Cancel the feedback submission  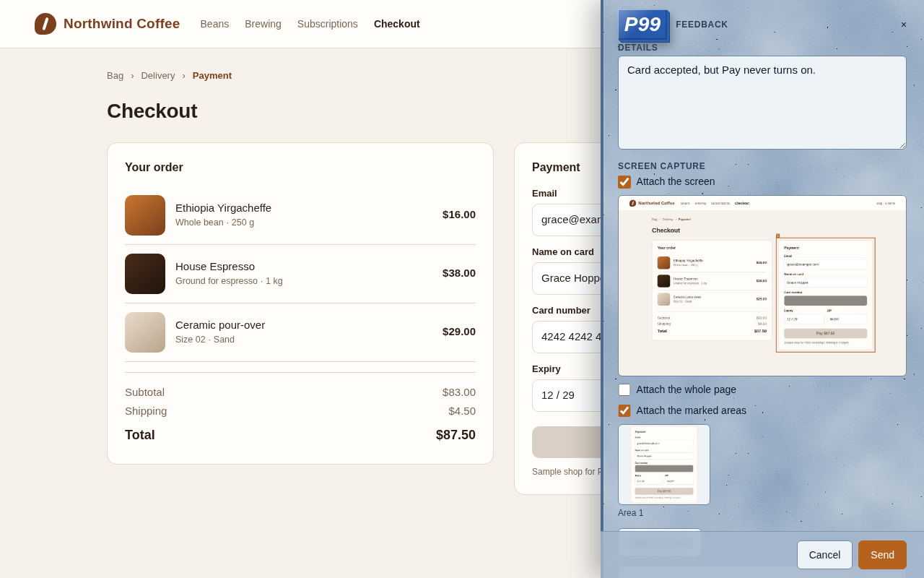824,555
